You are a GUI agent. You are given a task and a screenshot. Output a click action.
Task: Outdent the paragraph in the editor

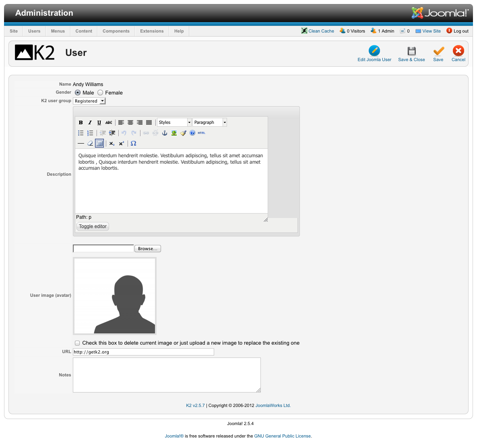[103, 133]
